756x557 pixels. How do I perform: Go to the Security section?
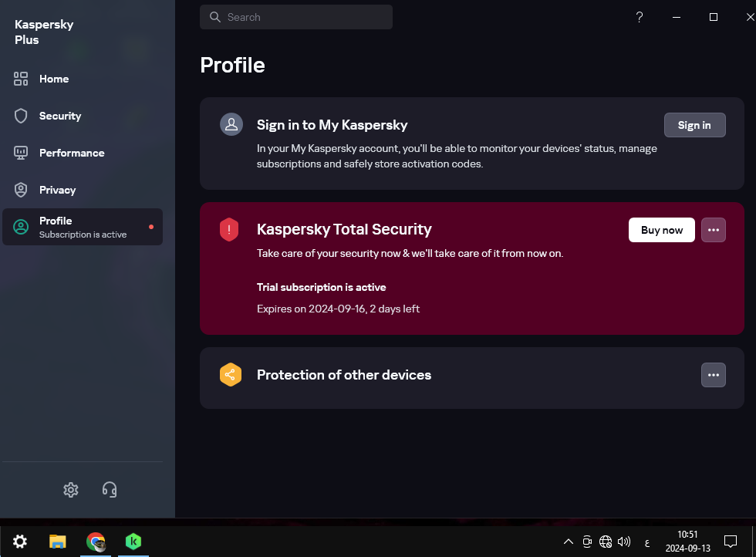[83, 116]
